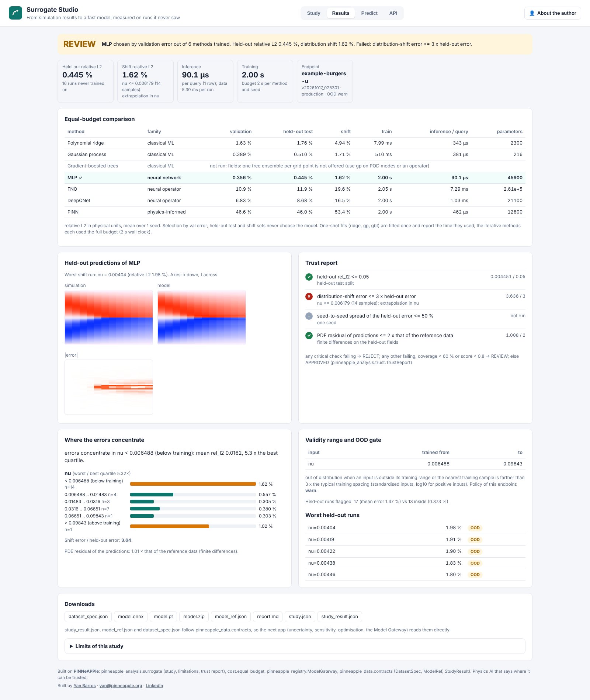Click the Surrogate Studio logo icon
The image size is (590, 700).
point(15,13)
